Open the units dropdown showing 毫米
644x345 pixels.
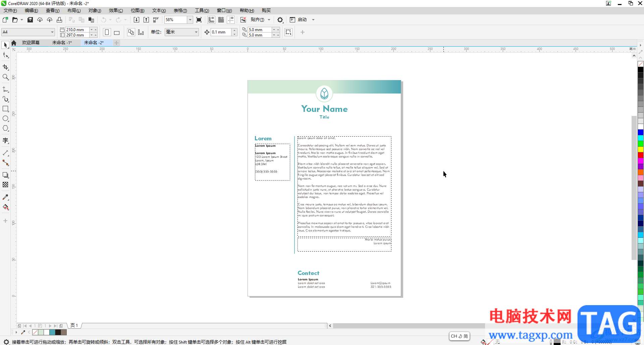tap(181, 32)
